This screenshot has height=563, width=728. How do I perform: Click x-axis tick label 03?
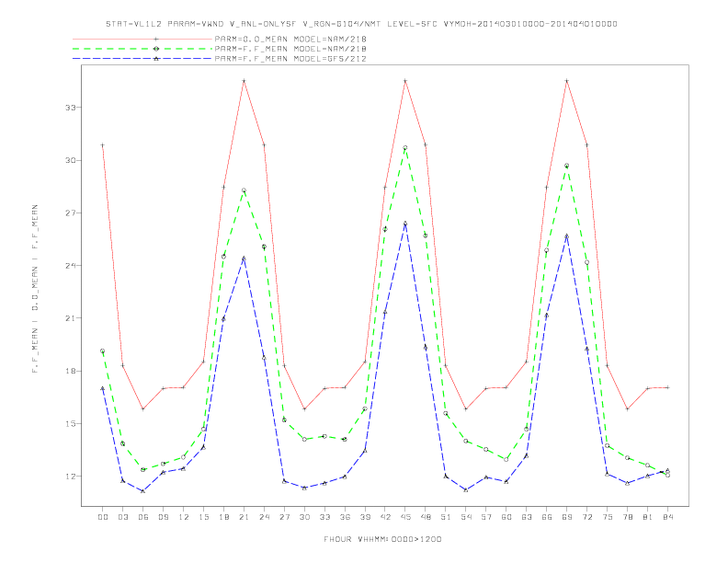[x=122, y=517]
